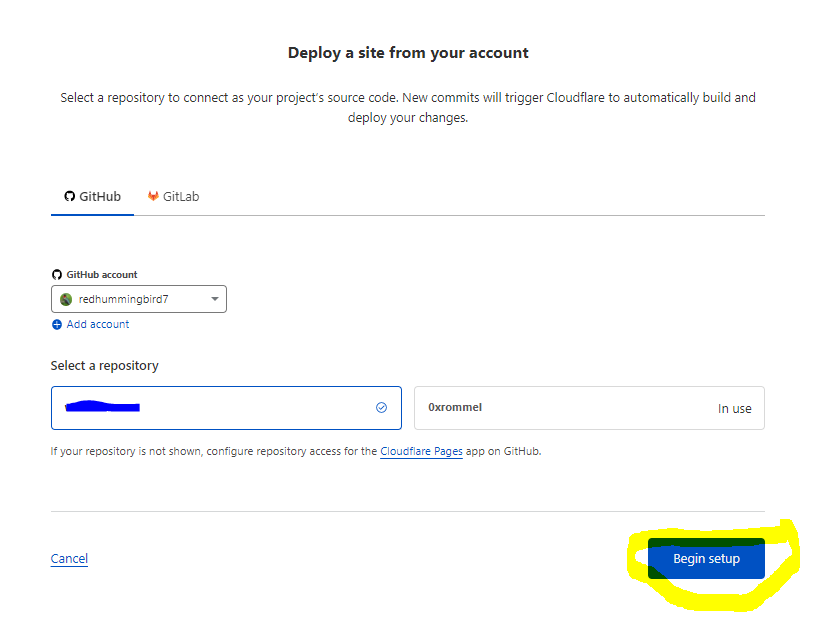Open the Cloudflare Pages link
This screenshot has height=619, width=814.
pos(421,452)
